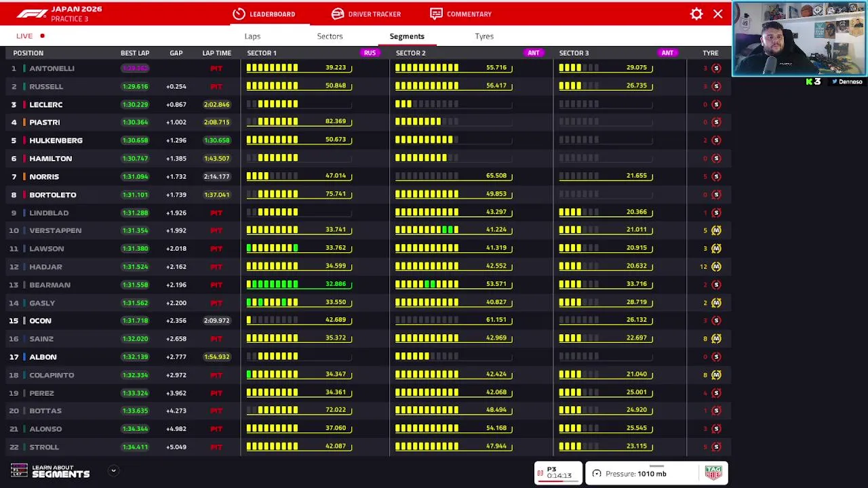The image size is (868, 488).
Task: Click Colapinto's medium tyre icon
Action: (716, 375)
